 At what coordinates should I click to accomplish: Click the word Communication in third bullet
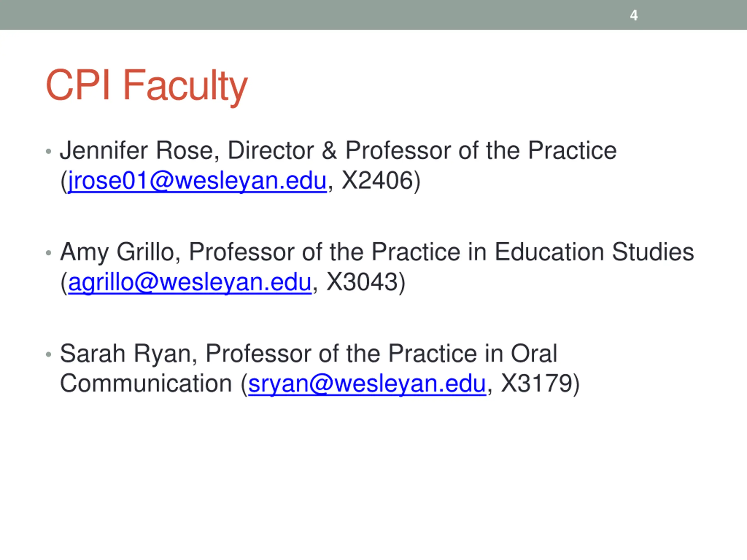(x=146, y=384)
